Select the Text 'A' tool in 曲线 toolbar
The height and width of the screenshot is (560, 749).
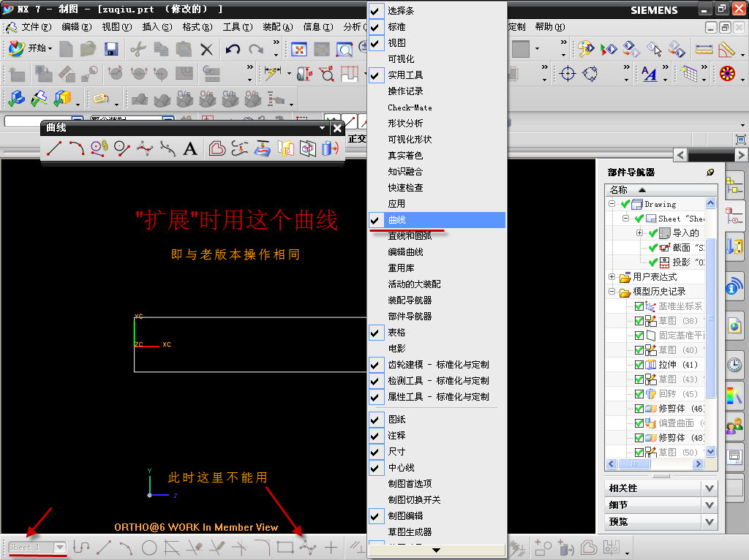point(190,148)
